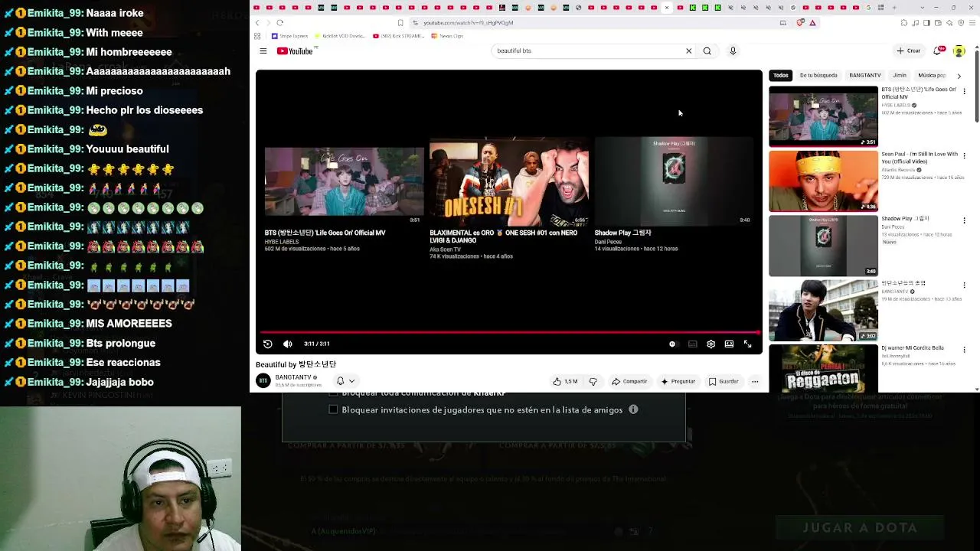Image resolution: width=980 pixels, height=551 pixels.
Task: Toggle subtitles in the player controls
Action: coord(693,344)
